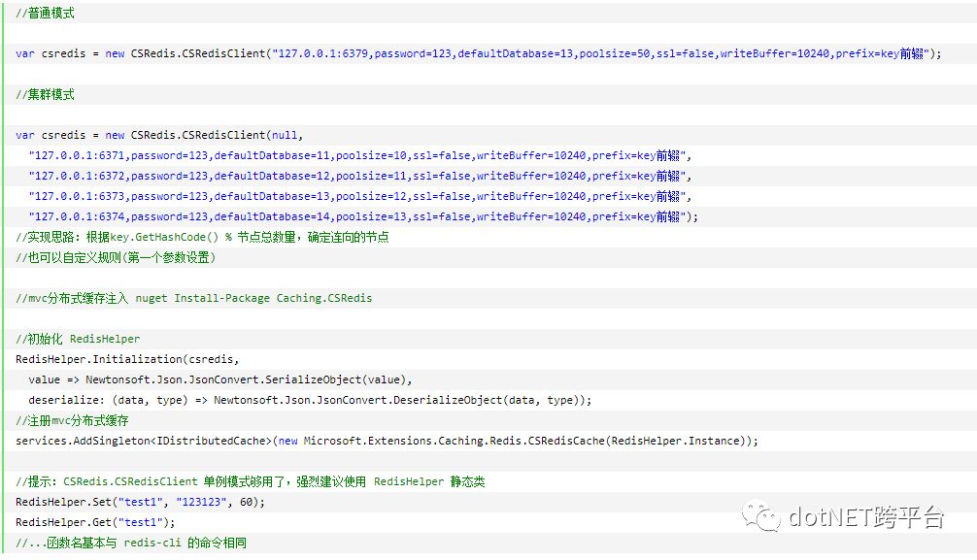Click the deserialize: DeserializeObject line
Screen dimensions: 977x560
point(310,400)
